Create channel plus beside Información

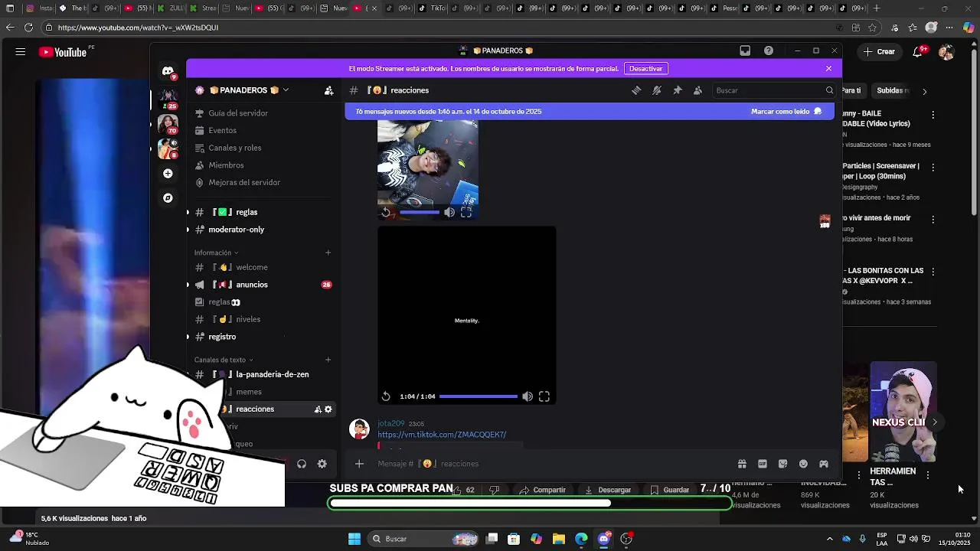click(328, 253)
